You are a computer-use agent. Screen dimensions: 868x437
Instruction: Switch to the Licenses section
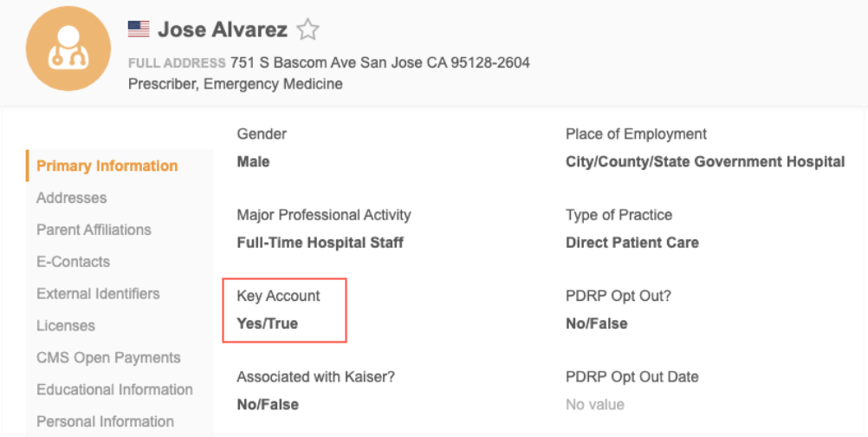[x=66, y=326]
